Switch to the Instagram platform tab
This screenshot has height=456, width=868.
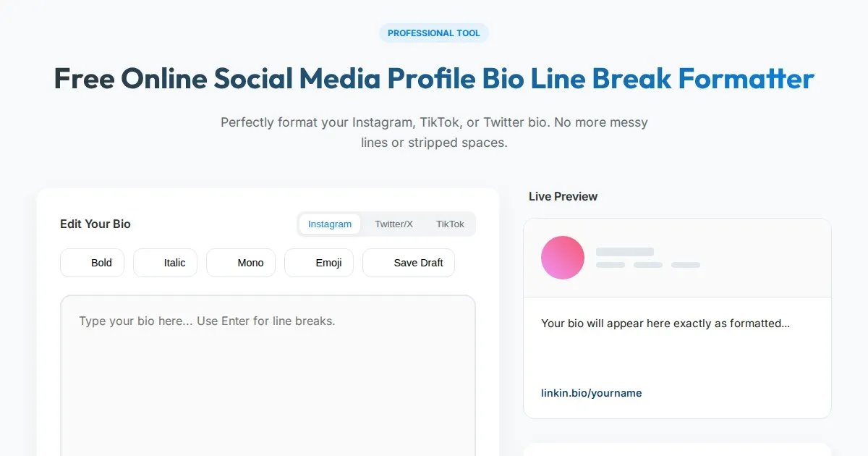pyautogui.click(x=330, y=224)
